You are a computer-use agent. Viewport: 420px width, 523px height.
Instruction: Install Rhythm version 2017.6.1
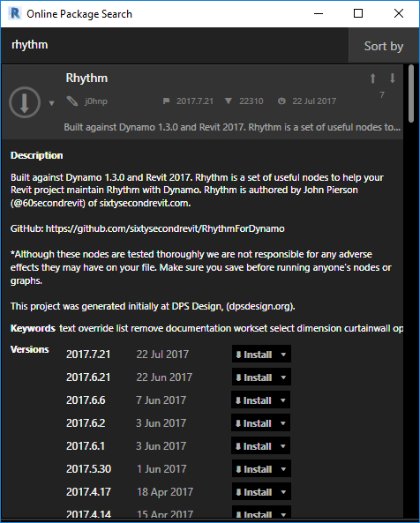pos(253,446)
